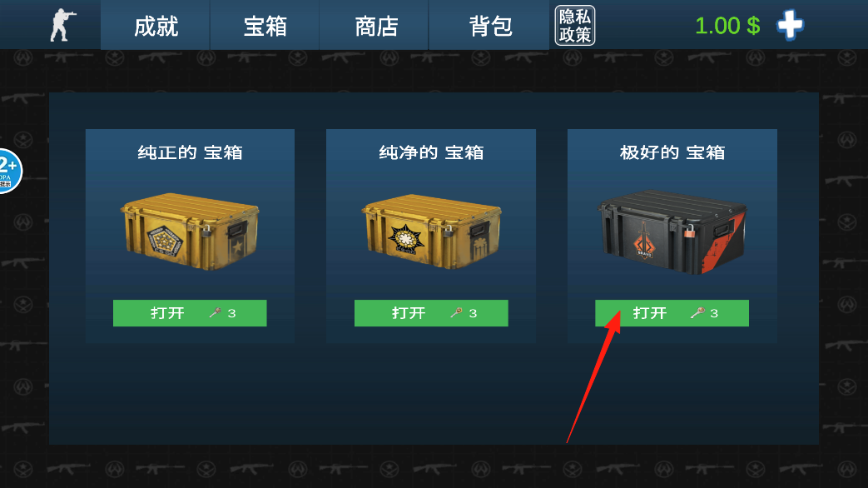Tap the blue plus add-money icon
This screenshot has height=488, width=868.
click(790, 25)
